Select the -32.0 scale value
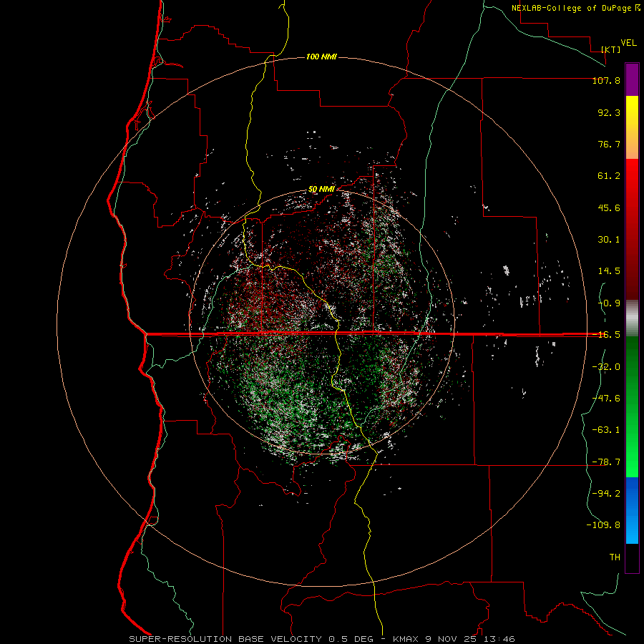The height and width of the screenshot is (644, 644). pyautogui.click(x=606, y=367)
